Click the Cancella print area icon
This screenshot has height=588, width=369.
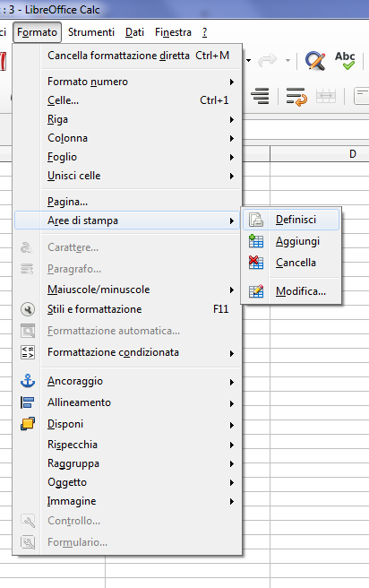(256, 263)
